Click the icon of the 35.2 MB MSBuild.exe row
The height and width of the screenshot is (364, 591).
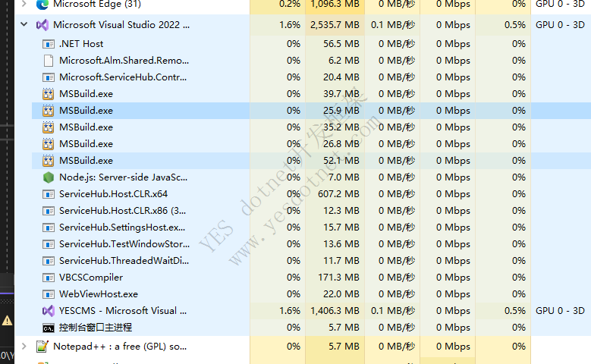tap(49, 127)
